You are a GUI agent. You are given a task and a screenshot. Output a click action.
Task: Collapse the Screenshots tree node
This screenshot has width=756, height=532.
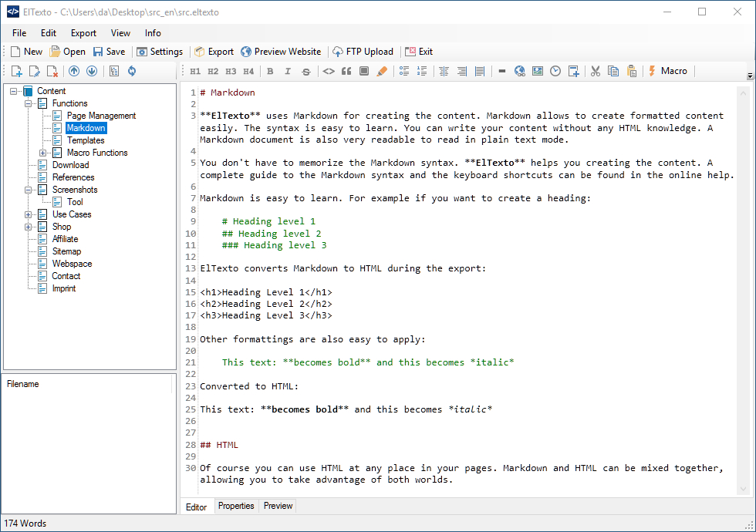click(x=29, y=190)
